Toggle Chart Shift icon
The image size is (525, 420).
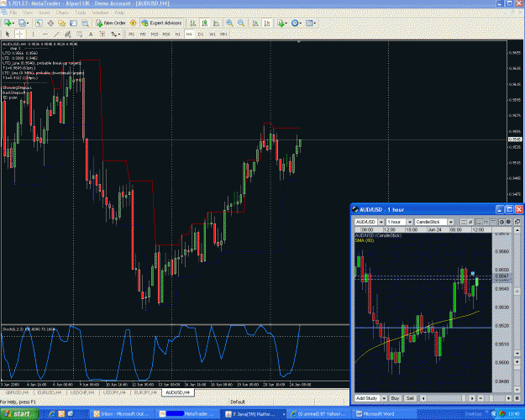coord(267,24)
